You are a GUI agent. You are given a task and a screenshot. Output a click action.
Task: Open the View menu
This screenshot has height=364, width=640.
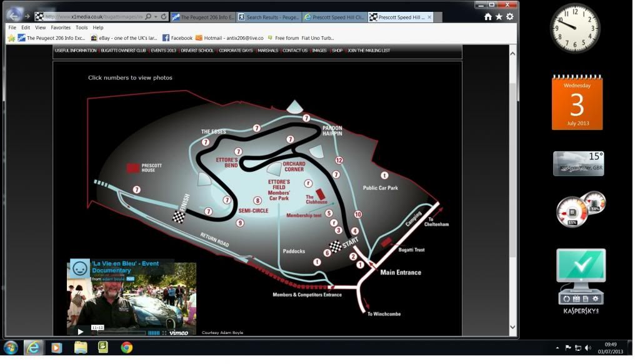click(41, 27)
